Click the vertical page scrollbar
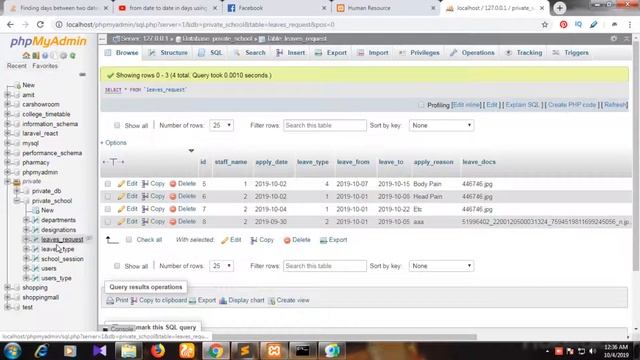Viewport: 640px width, 360px height. pos(636,155)
